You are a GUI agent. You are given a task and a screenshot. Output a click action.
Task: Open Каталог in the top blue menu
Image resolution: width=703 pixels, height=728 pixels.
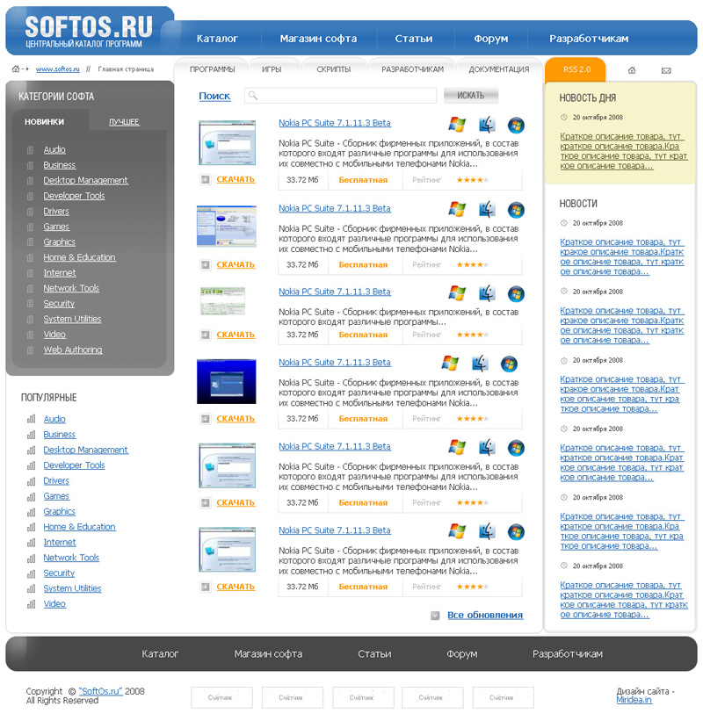click(x=217, y=39)
